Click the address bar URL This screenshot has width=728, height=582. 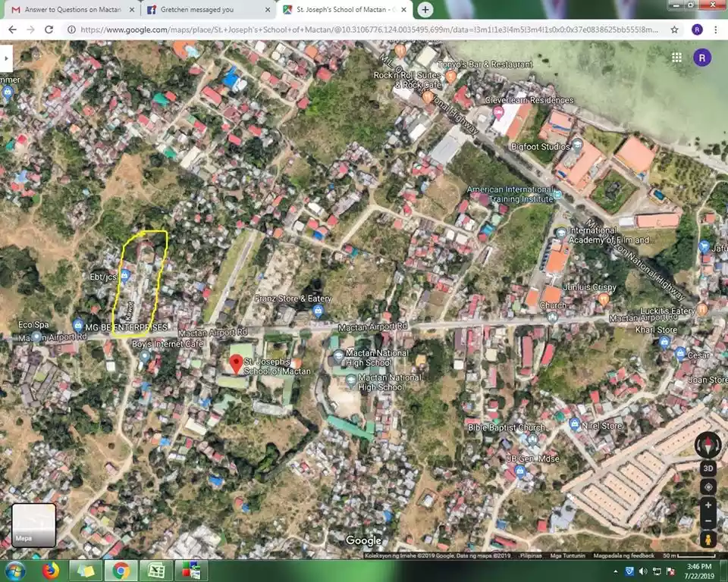pyautogui.click(x=369, y=30)
